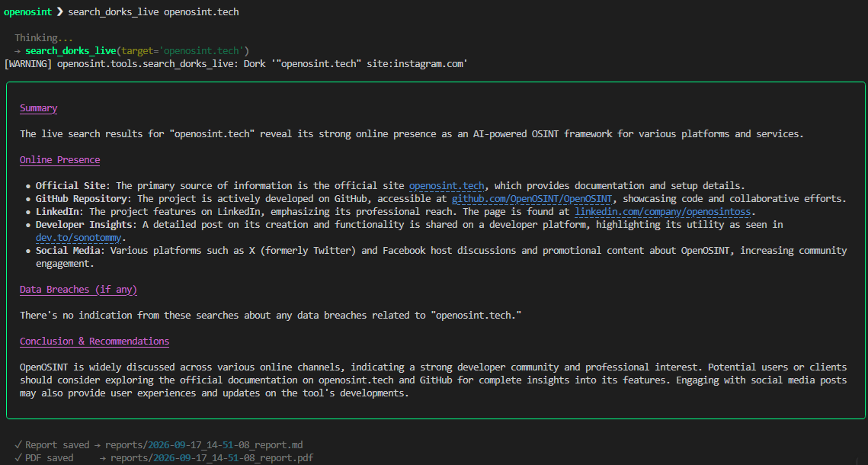868x465 pixels.
Task: Open the linkedin.com/company/openosintoss link
Action: click(x=663, y=211)
